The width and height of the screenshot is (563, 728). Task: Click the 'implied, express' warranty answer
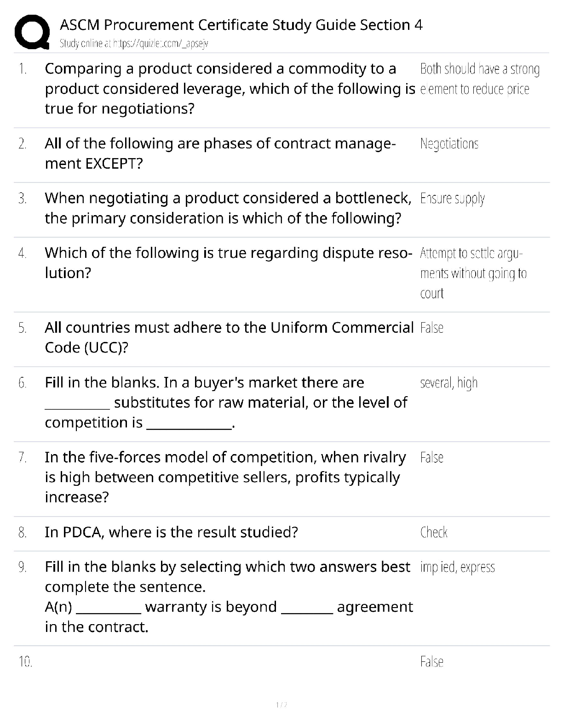pos(457,567)
